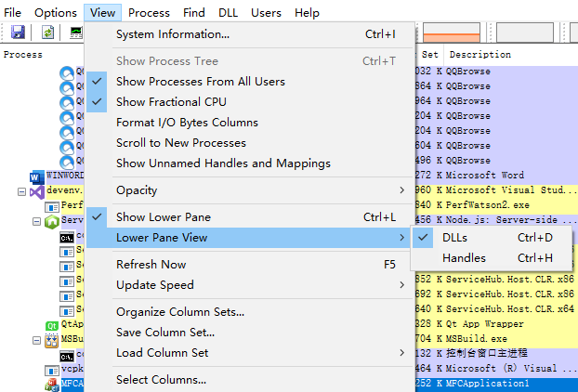Select the PerfWatson2 process icon
The height and width of the screenshot is (392, 578).
tap(52, 207)
